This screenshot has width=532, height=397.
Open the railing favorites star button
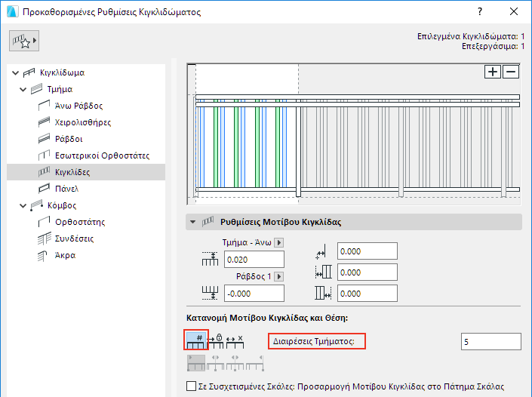coord(24,41)
